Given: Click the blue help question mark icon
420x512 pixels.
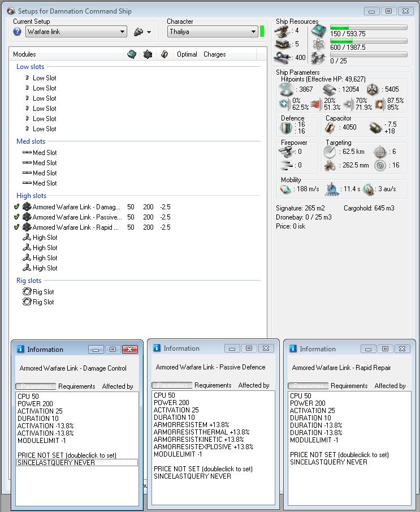Looking at the screenshot, I should (18, 32).
